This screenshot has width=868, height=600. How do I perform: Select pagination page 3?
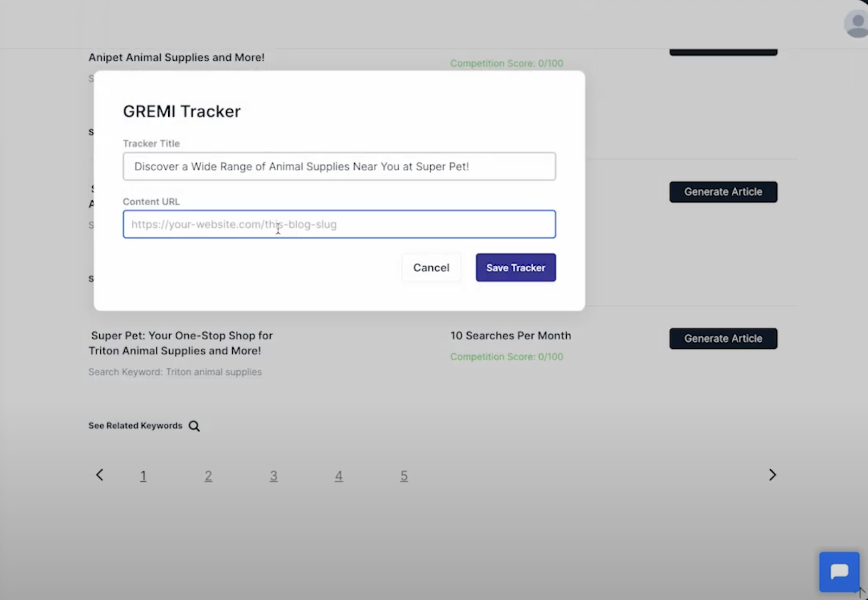tap(273, 476)
